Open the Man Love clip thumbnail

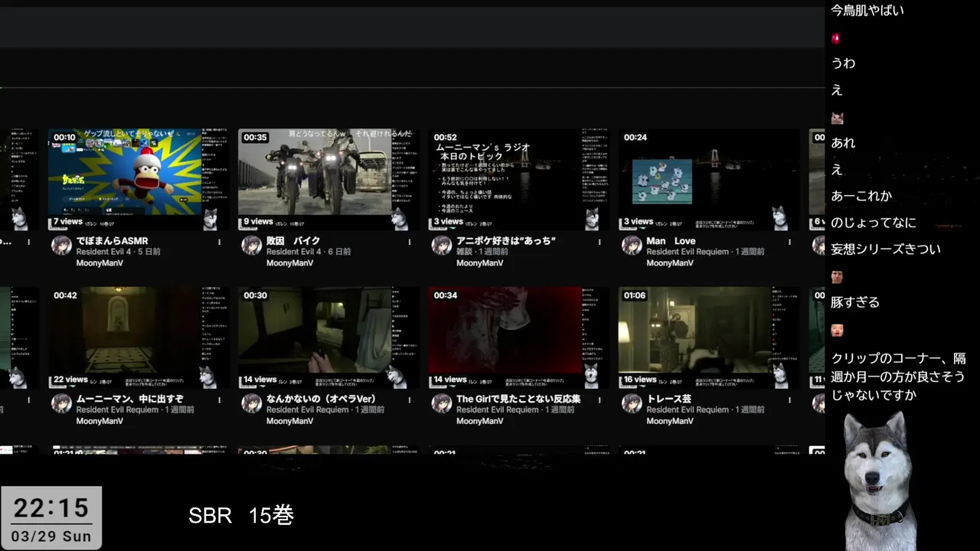(708, 179)
